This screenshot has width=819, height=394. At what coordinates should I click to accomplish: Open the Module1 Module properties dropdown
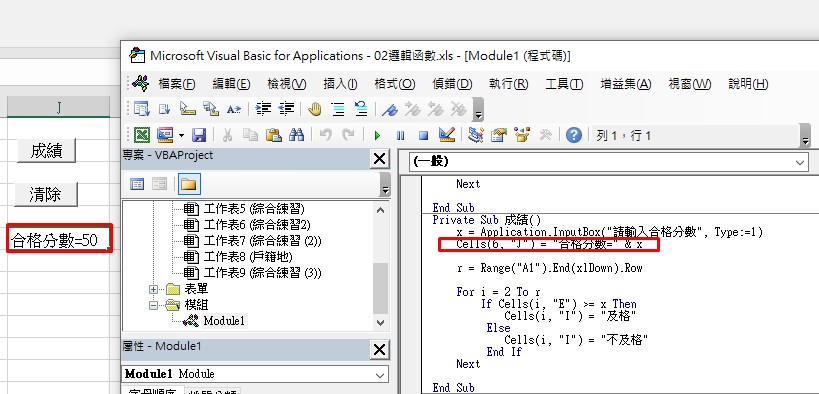coord(380,374)
